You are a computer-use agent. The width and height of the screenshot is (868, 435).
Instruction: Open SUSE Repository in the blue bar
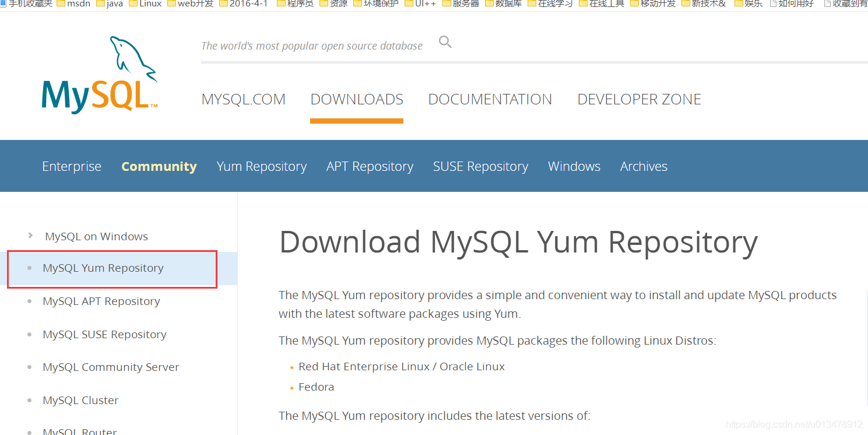click(x=481, y=166)
